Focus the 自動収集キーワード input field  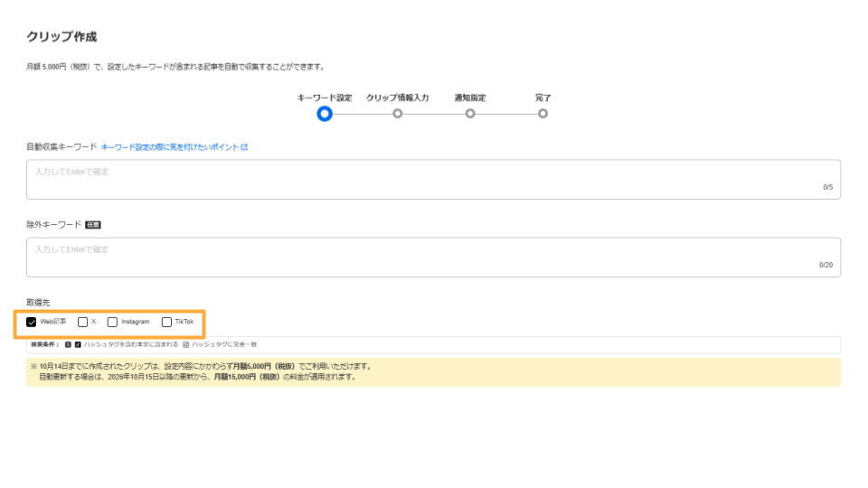tap(433, 180)
